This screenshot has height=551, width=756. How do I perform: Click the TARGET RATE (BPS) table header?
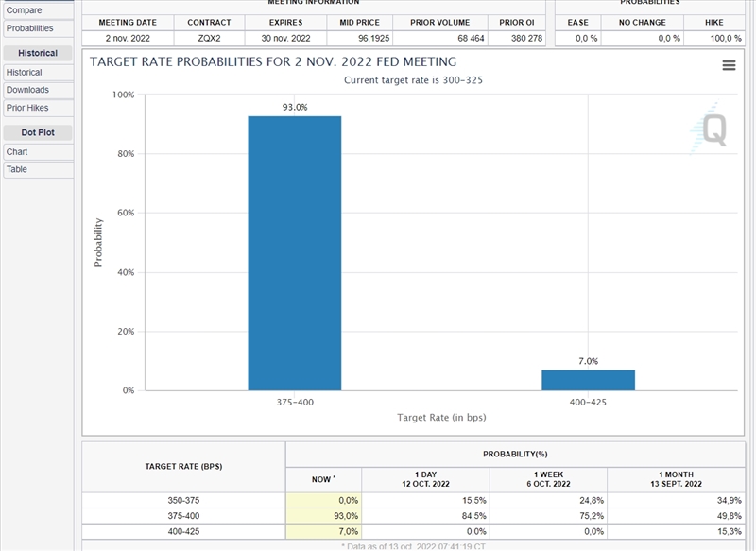[183, 467]
